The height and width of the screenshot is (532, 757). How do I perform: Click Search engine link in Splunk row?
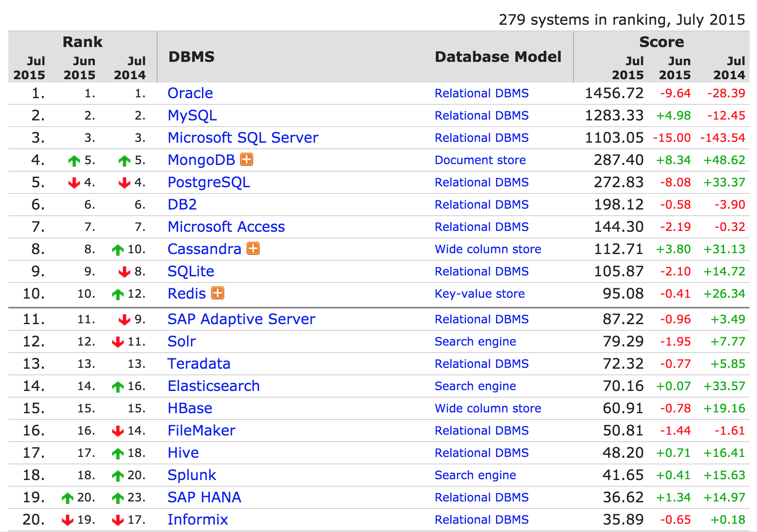475,475
